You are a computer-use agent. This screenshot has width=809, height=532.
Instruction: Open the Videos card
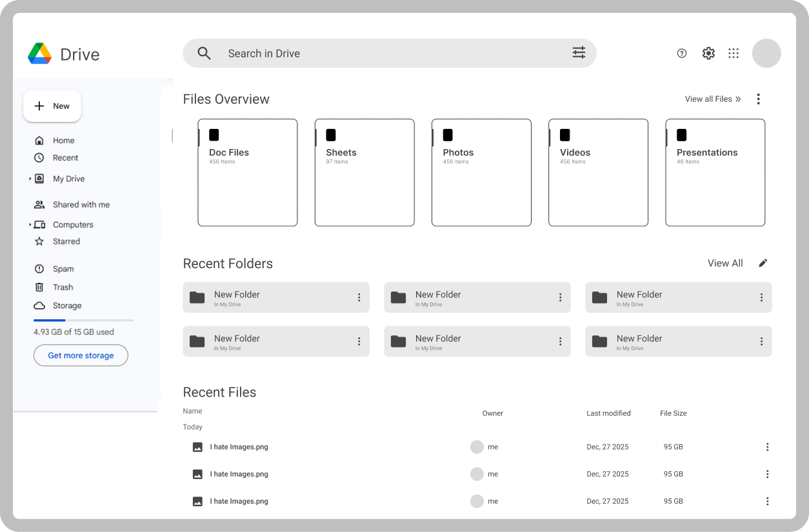(598, 172)
